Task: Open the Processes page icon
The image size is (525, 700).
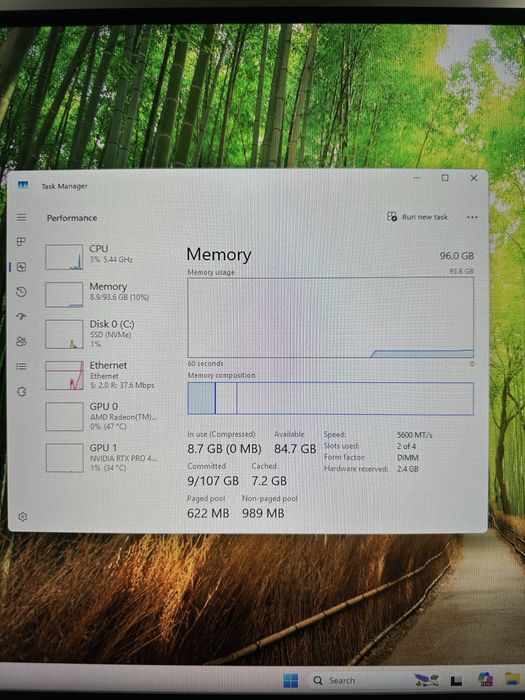Action: (x=21, y=242)
